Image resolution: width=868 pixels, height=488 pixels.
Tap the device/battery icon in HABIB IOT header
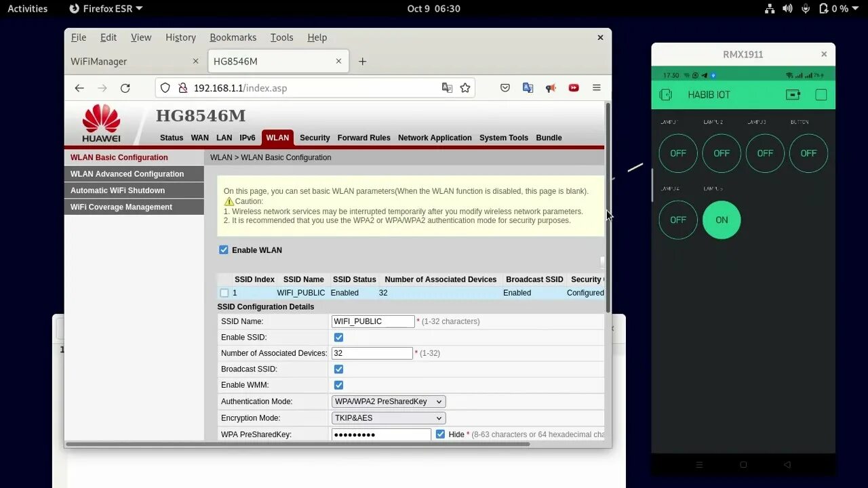[793, 95]
